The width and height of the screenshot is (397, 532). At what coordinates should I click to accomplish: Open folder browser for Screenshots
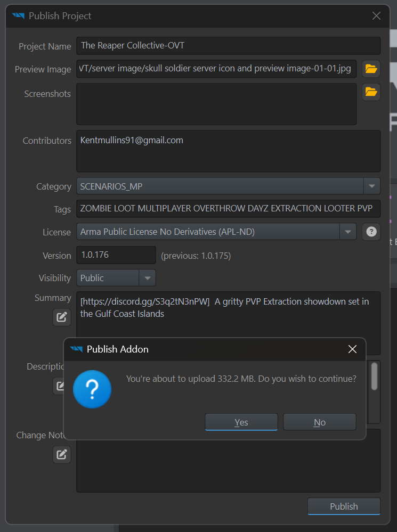[x=371, y=92]
